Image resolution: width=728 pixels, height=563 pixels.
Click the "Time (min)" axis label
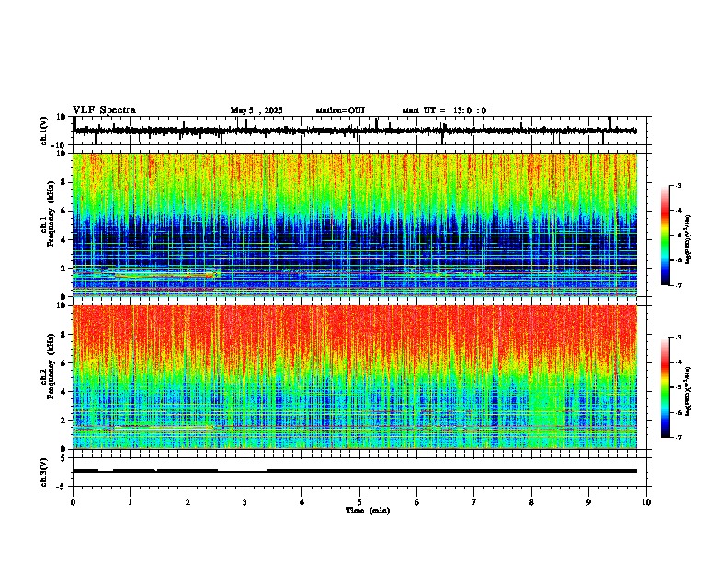click(x=368, y=511)
